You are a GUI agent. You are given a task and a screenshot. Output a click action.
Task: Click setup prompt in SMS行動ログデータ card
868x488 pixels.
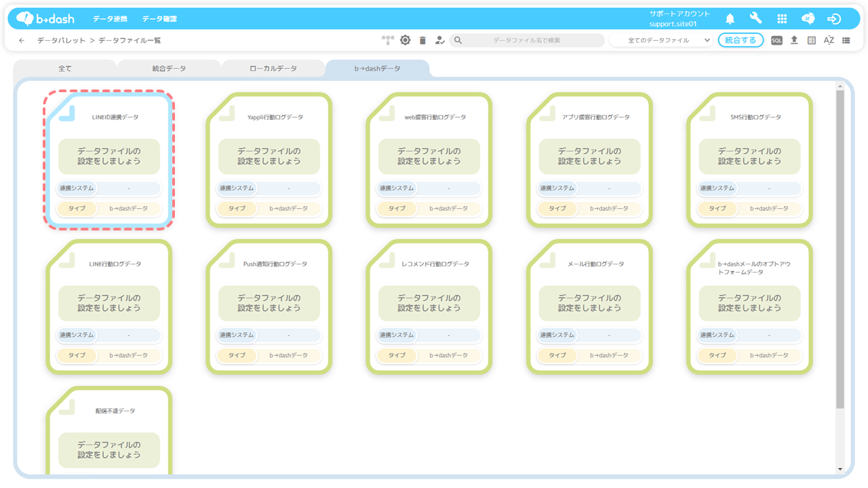click(x=750, y=157)
